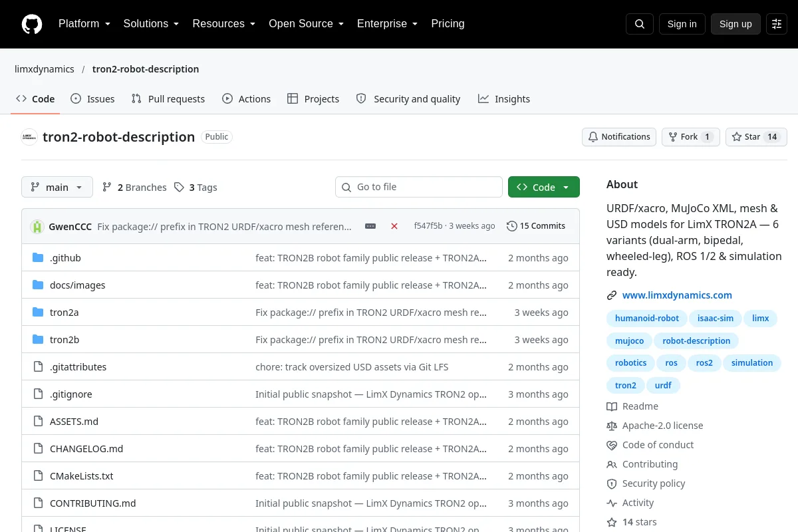Click the Go to file search field

pyautogui.click(x=419, y=187)
